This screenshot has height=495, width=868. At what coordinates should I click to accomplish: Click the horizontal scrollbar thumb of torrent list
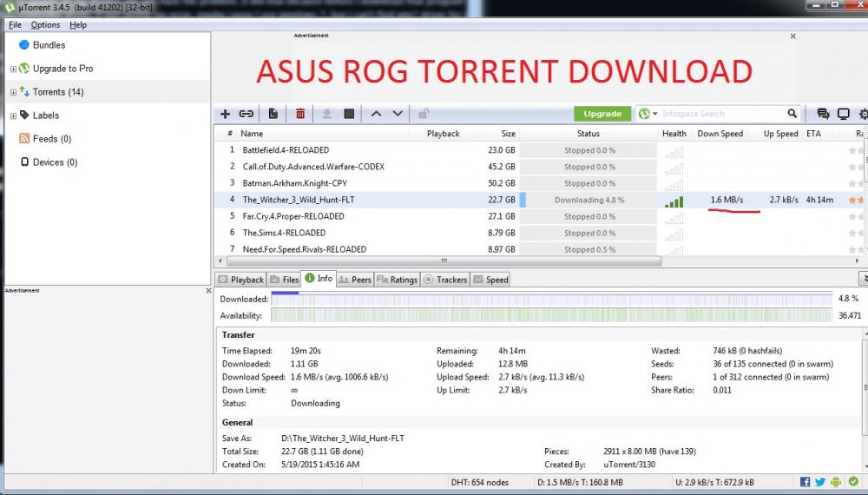(x=444, y=261)
